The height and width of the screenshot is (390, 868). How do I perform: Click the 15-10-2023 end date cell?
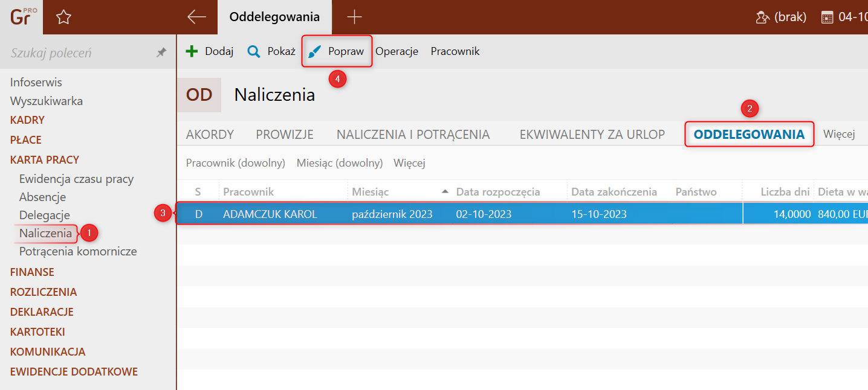coord(599,214)
